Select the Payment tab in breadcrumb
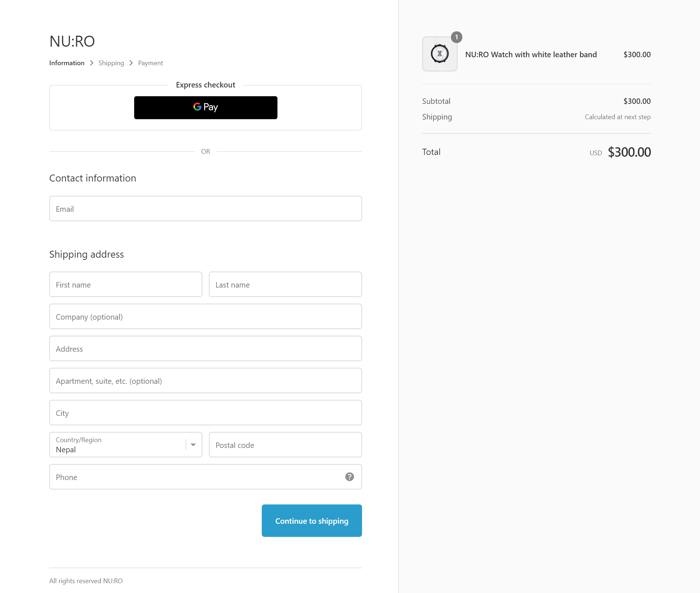This screenshot has height=593, width=700. click(x=150, y=63)
